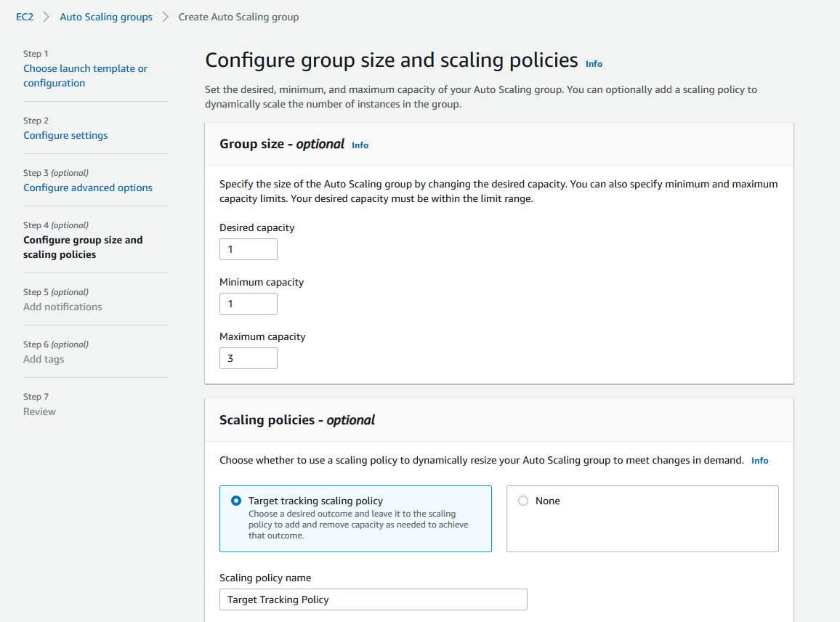The height and width of the screenshot is (622, 840).
Task: Click Target tracking scaling policy description card
Action: [x=358, y=525]
